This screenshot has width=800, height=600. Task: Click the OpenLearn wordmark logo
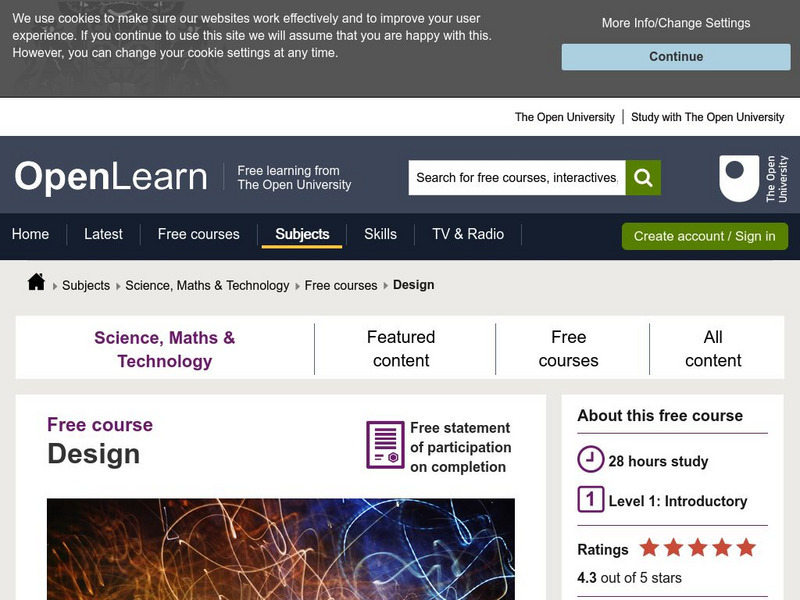click(x=108, y=177)
